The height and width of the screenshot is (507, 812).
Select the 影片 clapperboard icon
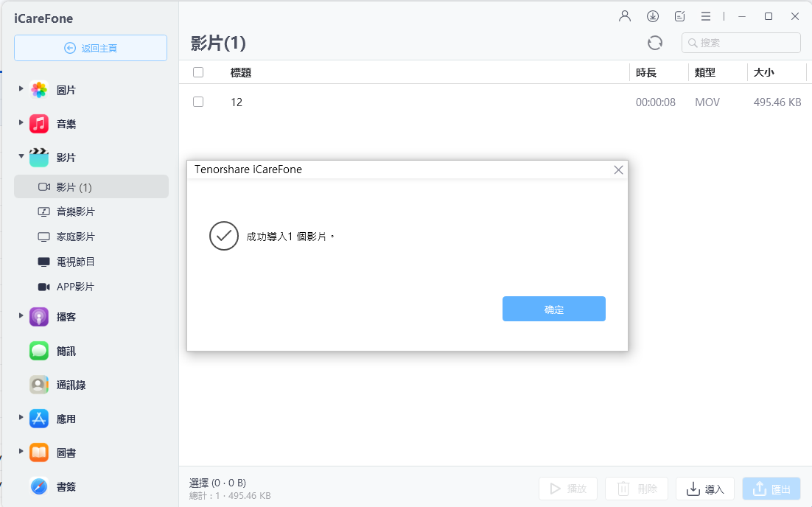click(39, 158)
